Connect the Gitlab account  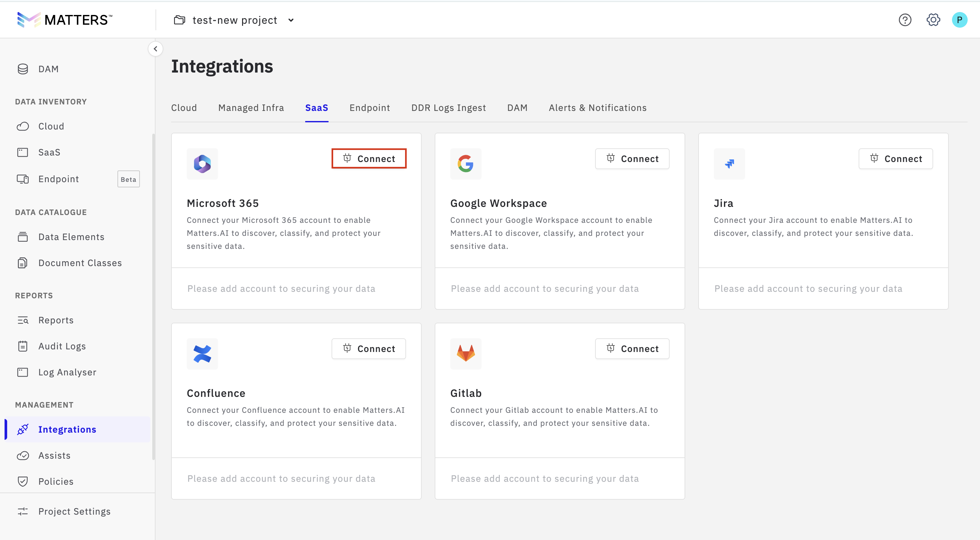coord(632,349)
